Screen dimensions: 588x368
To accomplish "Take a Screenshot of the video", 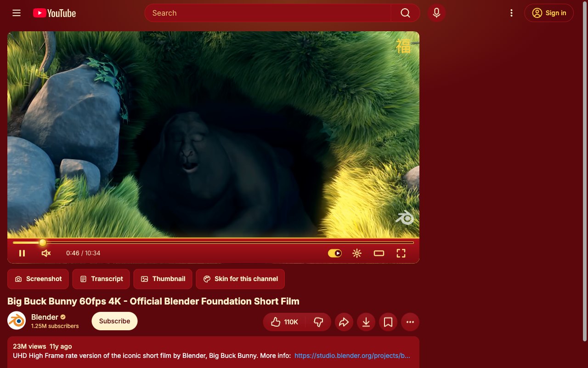I will (38, 279).
